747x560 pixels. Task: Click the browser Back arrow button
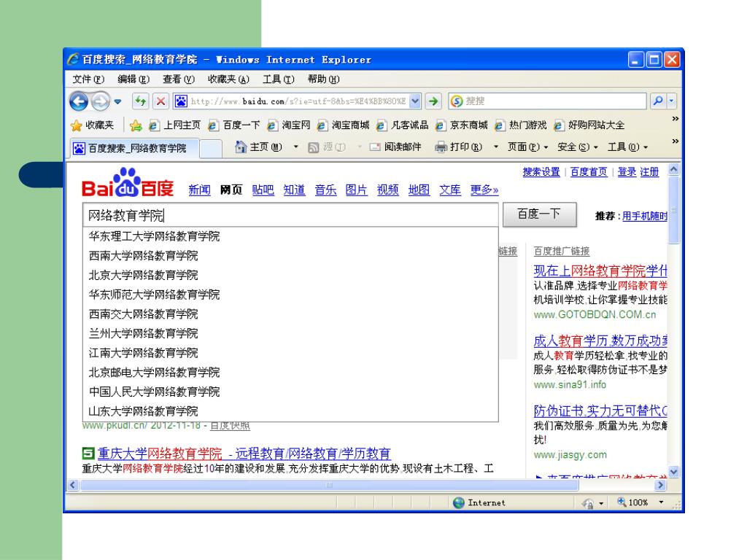[x=79, y=101]
